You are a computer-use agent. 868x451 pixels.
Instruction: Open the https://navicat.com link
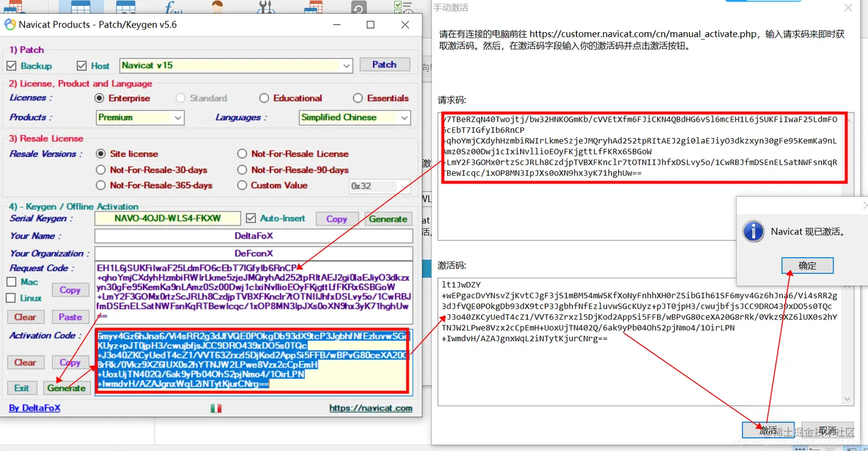click(x=371, y=408)
